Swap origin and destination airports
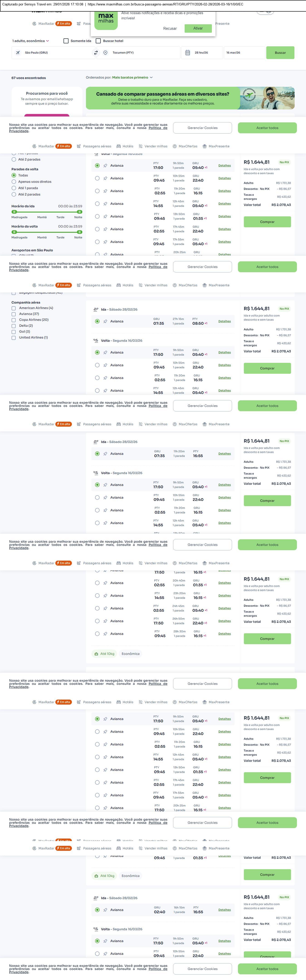This screenshot has width=306, height=980. (96, 53)
